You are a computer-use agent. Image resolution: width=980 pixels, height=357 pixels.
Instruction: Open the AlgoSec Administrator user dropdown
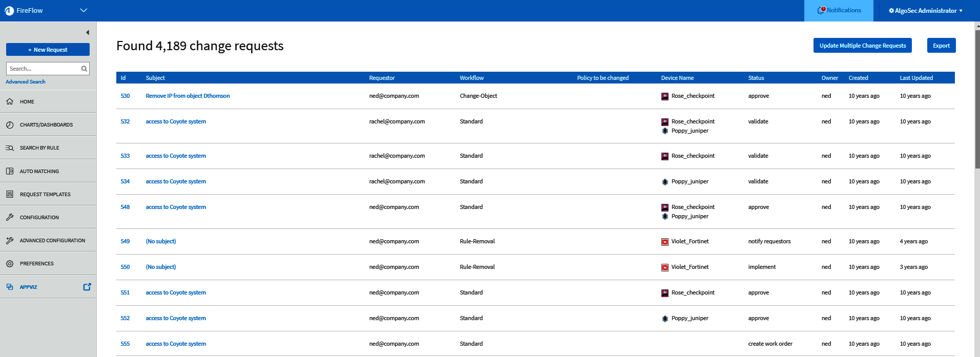(x=925, y=11)
